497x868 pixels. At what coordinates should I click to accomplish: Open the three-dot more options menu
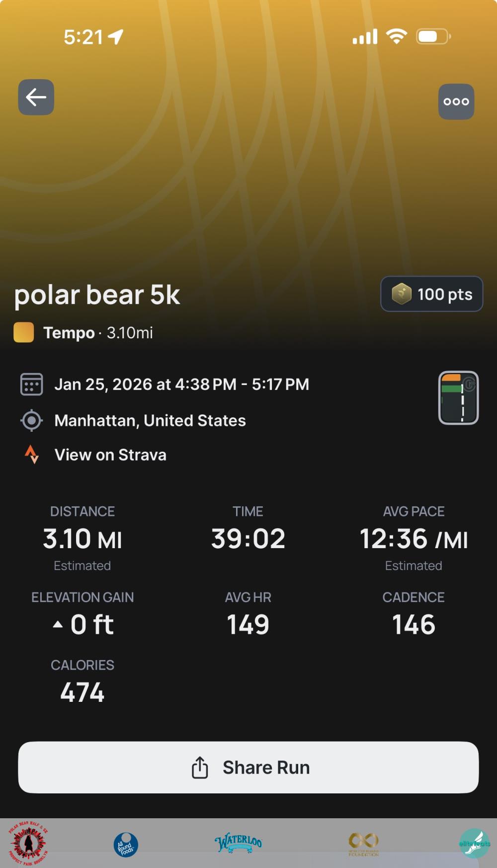pos(456,101)
